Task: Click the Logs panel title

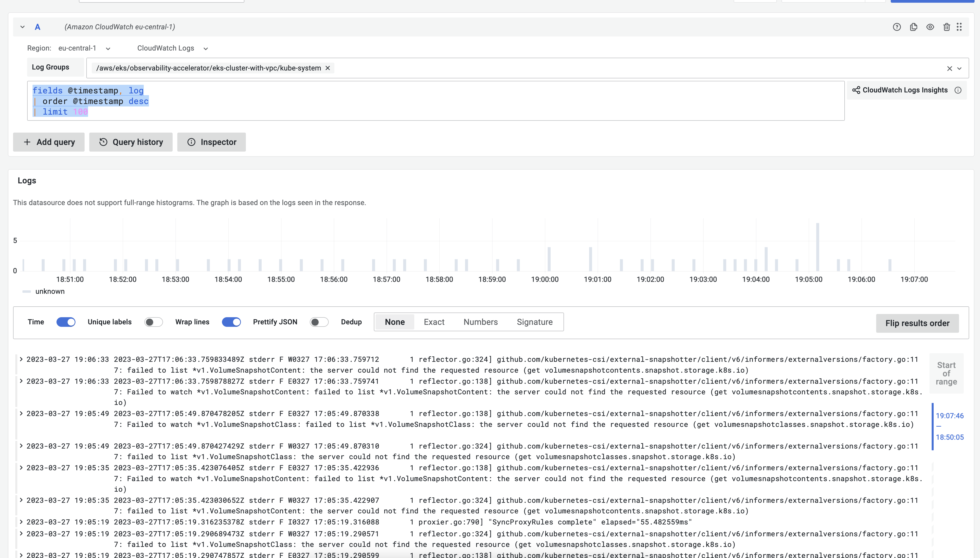Action: tap(27, 180)
